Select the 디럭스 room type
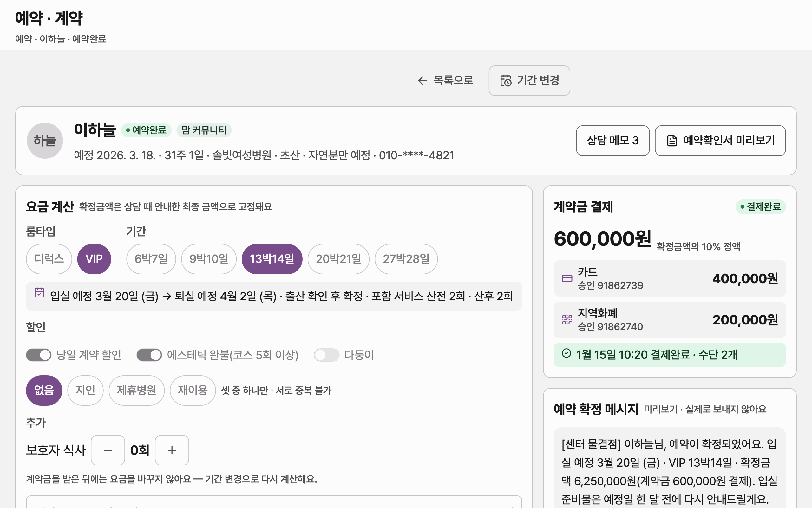812x508 pixels. click(49, 259)
